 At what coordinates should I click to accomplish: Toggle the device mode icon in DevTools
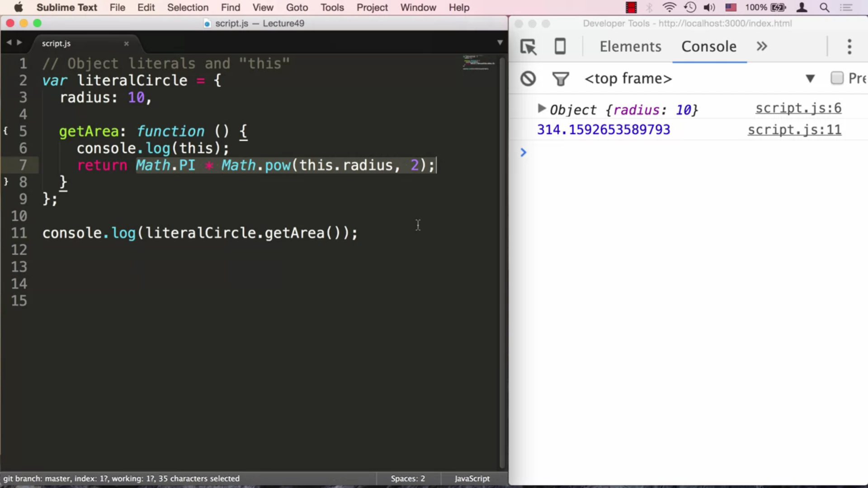click(x=560, y=47)
